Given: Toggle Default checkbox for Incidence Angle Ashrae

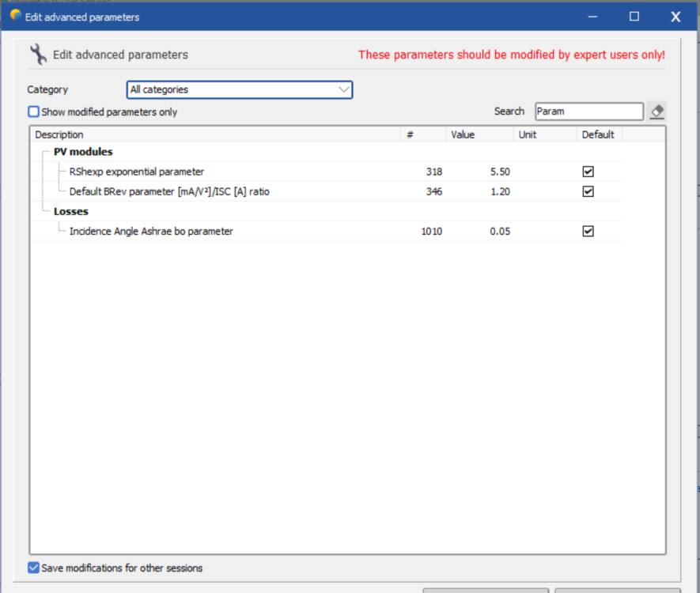Looking at the screenshot, I should point(588,232).
